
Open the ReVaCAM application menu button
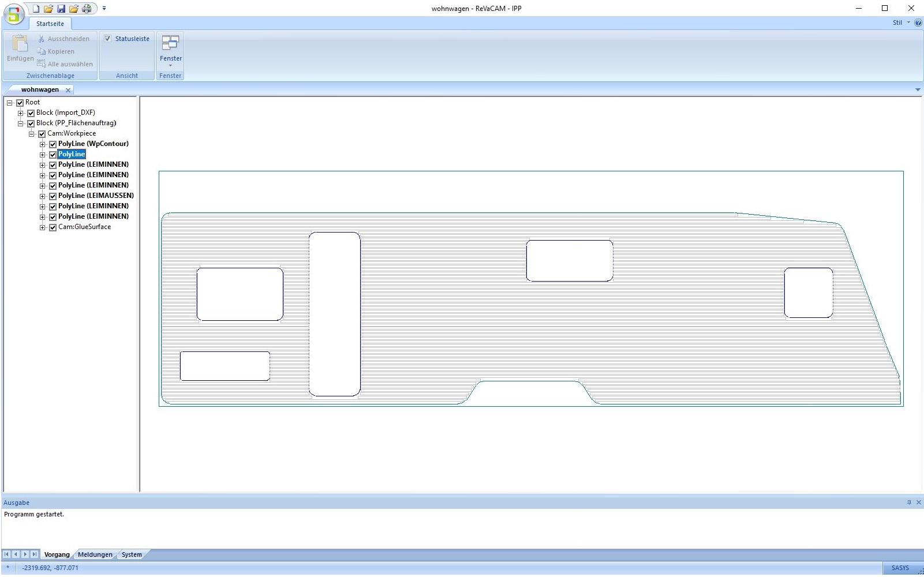click(x=14, y=14)
